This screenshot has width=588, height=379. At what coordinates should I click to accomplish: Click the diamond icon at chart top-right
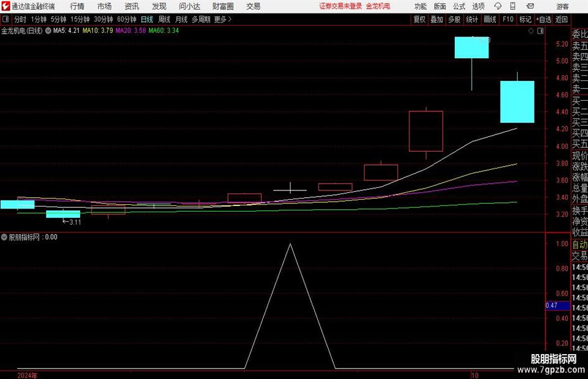(531, 31)
